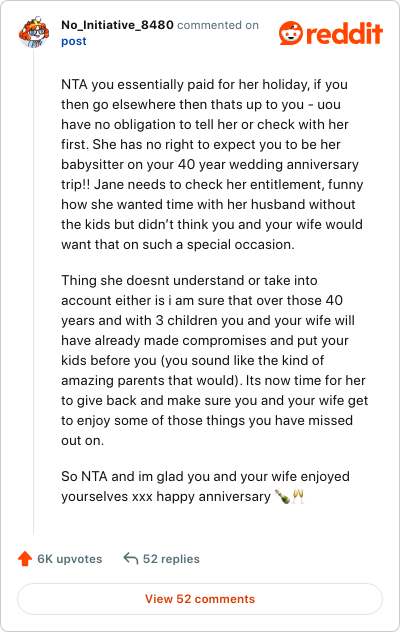Click the "commented on" grey text
Image resolution: width=400 pixels, height=632 pixels.
point(218,25)
